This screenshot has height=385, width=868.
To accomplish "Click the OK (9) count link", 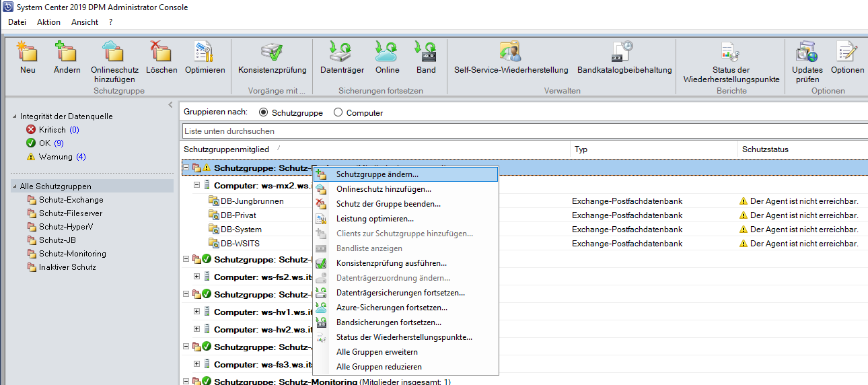I will [59, 143].
